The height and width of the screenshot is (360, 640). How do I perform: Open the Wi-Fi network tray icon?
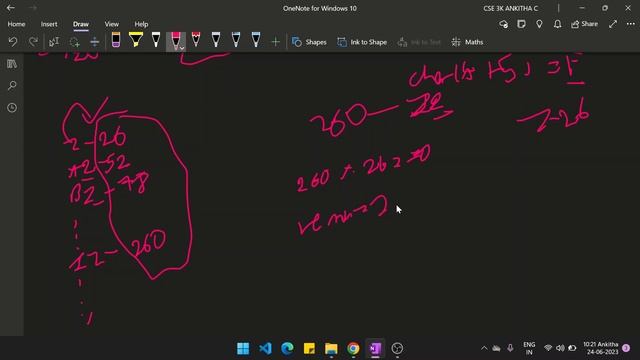(548, 348)
